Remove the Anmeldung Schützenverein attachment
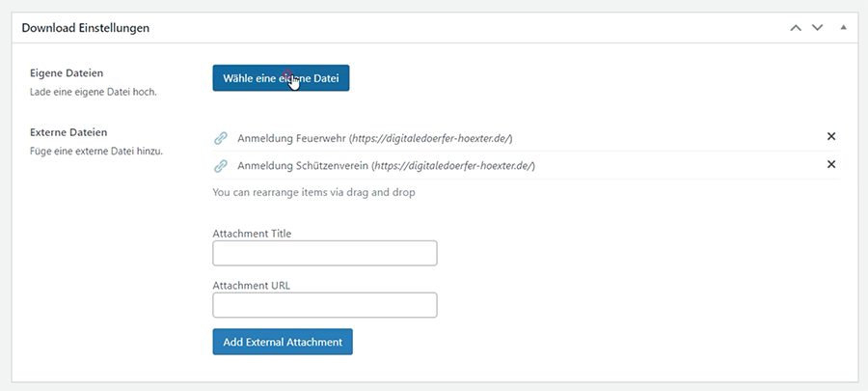 (x=831, y=165)
